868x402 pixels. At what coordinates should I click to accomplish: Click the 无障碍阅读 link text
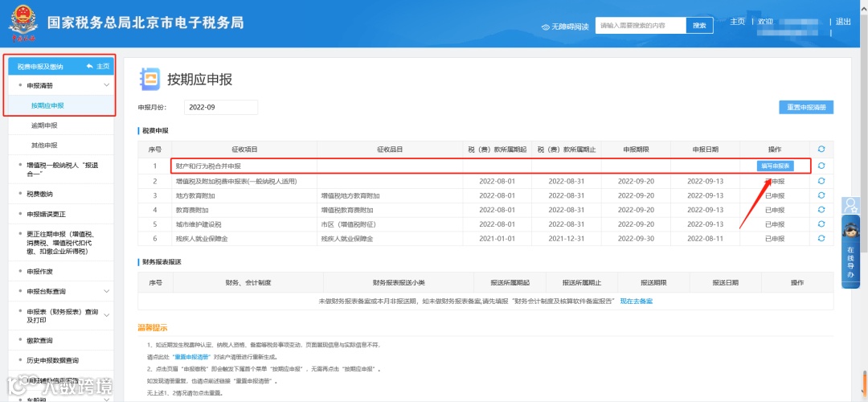pos(570,27)
